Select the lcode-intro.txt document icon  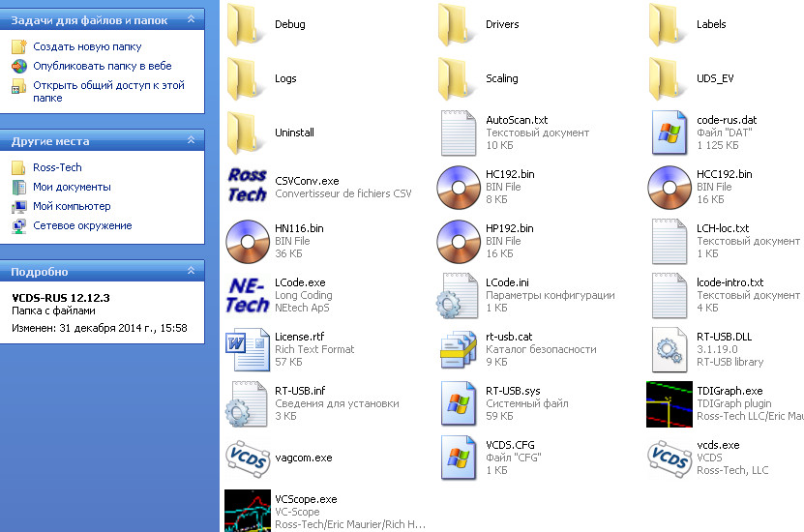pyautogui.click(x=670, y=295)
